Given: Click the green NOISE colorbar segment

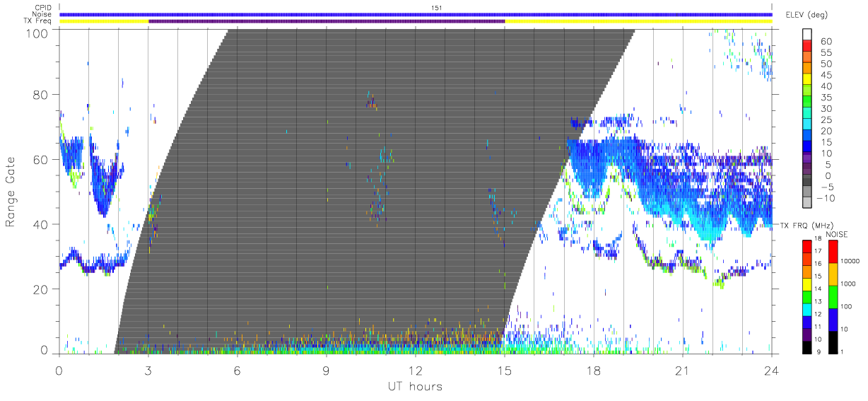Looking at the screenshot, I should pyautogui.click(x=832, y=297).
